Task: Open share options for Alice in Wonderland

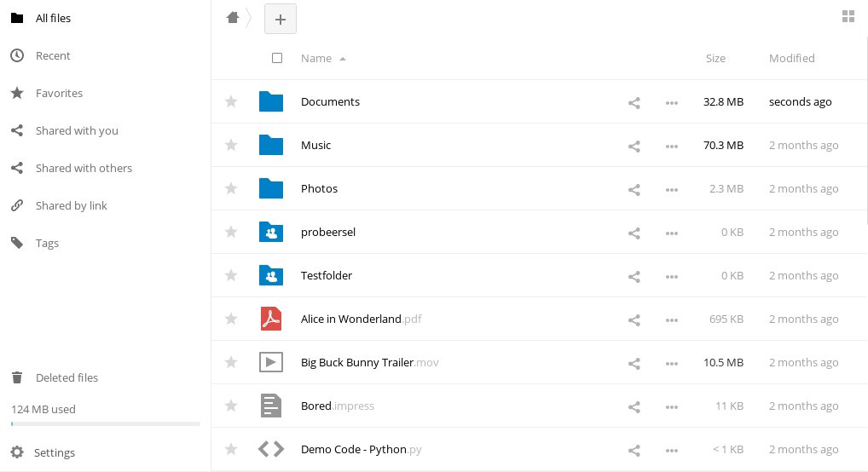Action: click(x=634, y=319)
